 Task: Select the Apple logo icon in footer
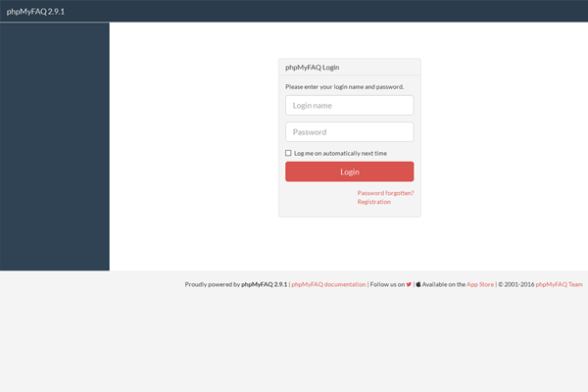[418, 284]
